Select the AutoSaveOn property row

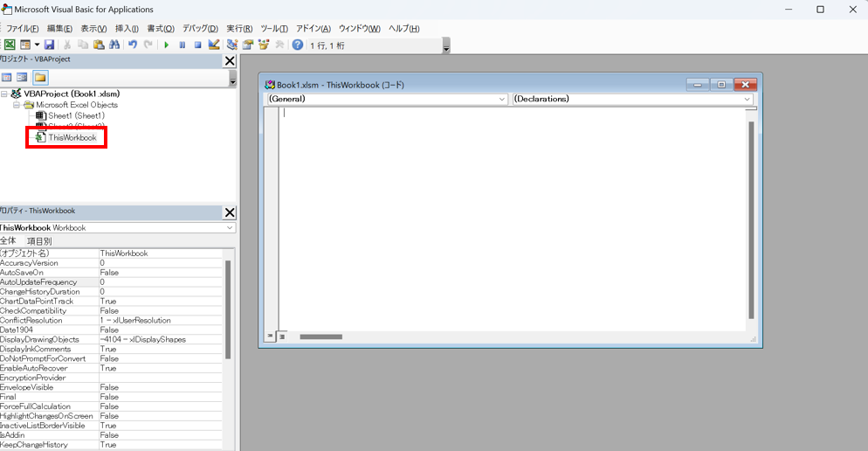coord(111,273)
